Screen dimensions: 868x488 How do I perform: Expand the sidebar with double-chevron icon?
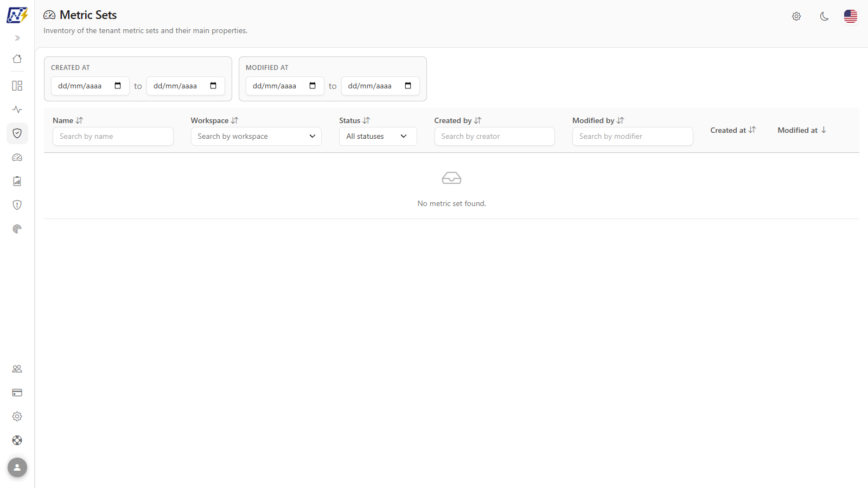pos(17,38)
